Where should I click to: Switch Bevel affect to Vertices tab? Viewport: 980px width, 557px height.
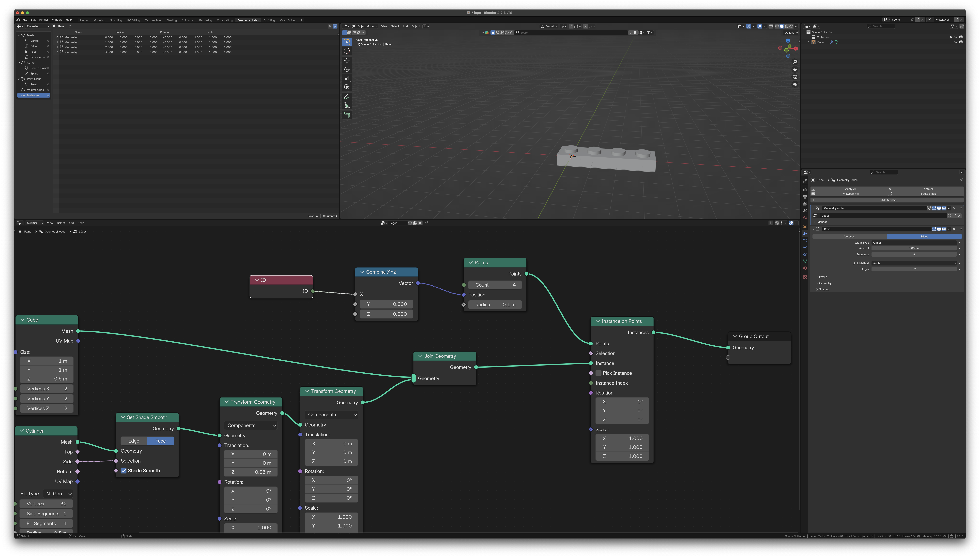tap(850, 236)
